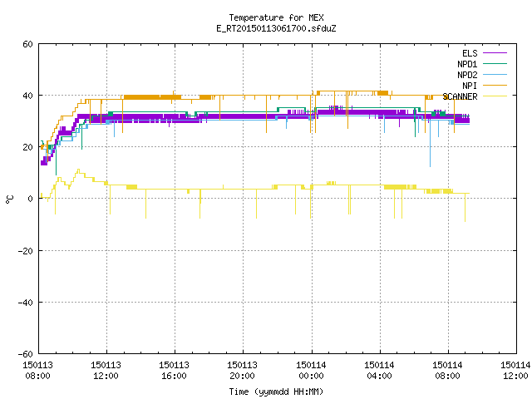
Task: Click the 'Time (yymmdd HH:MM)' axis title
Action: tap(276, 392)
